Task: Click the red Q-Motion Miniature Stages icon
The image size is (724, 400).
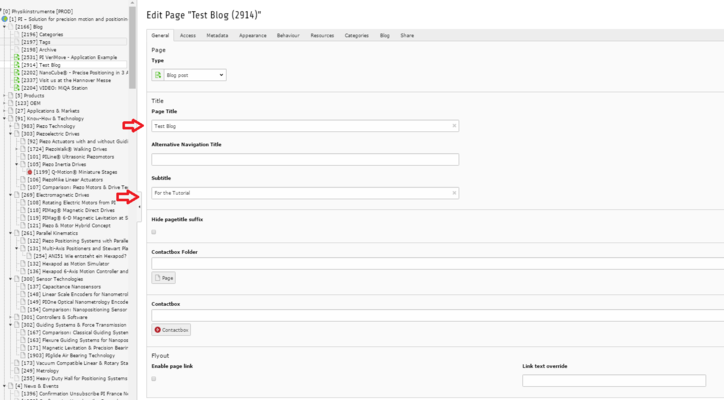Action: point(30,172)
